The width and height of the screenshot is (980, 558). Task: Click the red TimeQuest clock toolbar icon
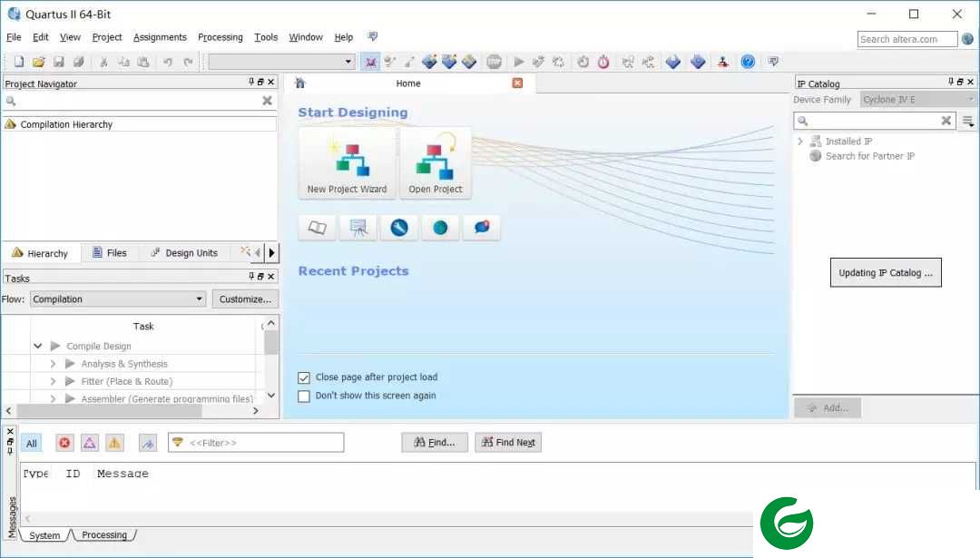point(603,62)
